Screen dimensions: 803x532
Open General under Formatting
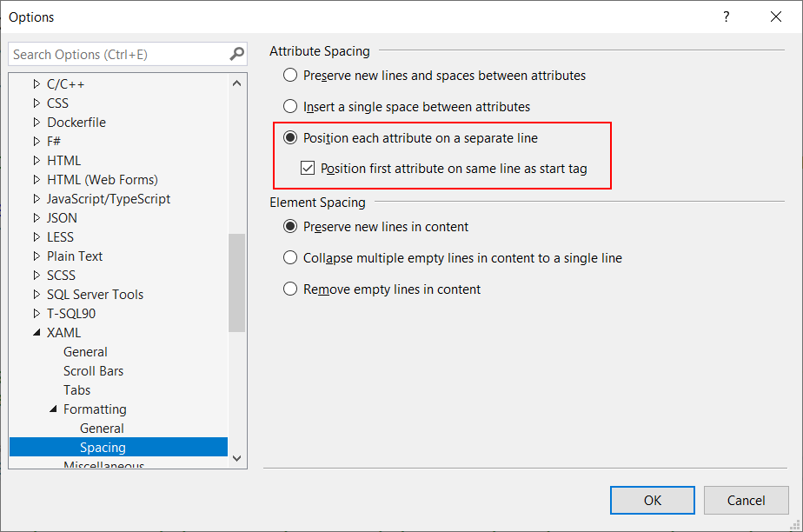point(102,429)
